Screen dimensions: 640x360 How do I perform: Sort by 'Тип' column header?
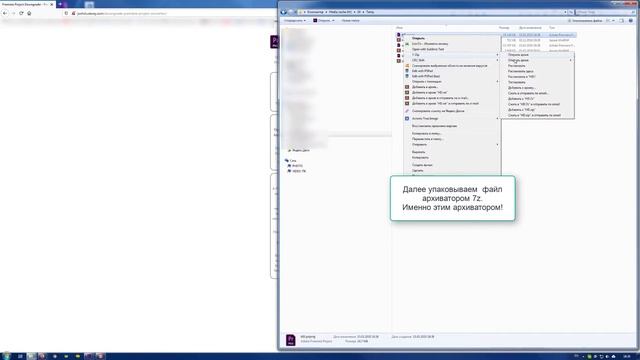click(552, 28)
